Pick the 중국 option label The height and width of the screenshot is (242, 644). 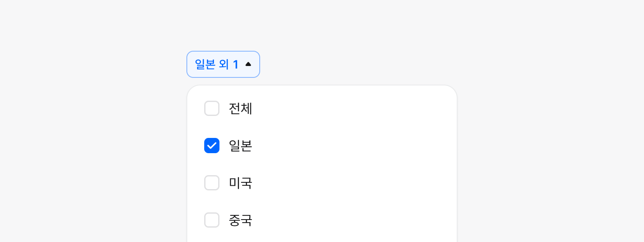240,220
